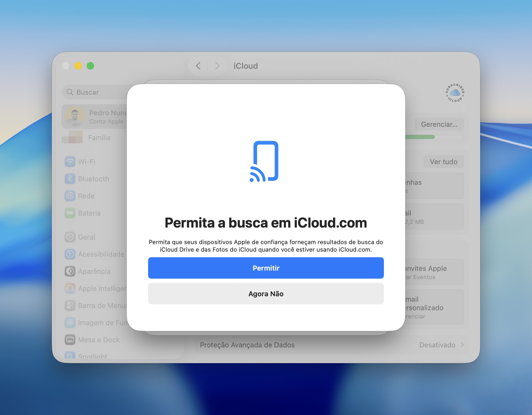Select the Acessibilidade icon
532x415 pixels.
click(x=70, y=254)
